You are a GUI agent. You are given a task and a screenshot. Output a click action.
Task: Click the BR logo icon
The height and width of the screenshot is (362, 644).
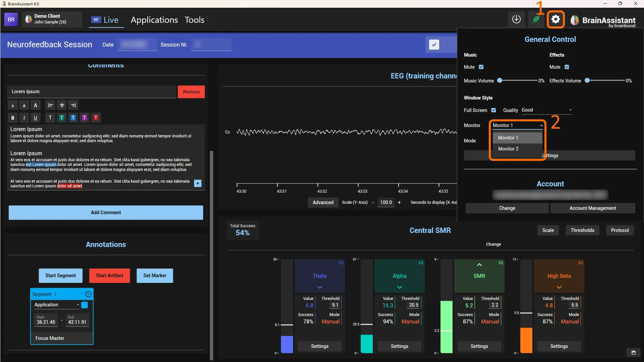pos(11,19)
